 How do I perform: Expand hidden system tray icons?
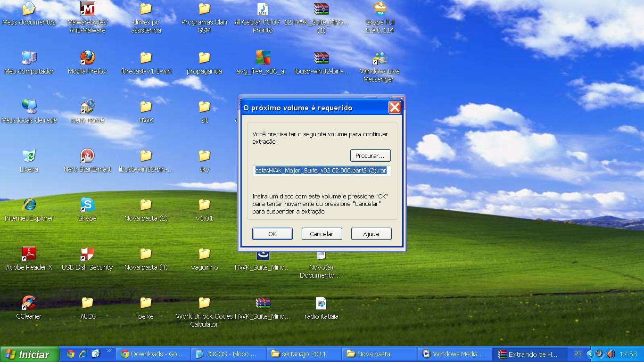pos(590,354)
